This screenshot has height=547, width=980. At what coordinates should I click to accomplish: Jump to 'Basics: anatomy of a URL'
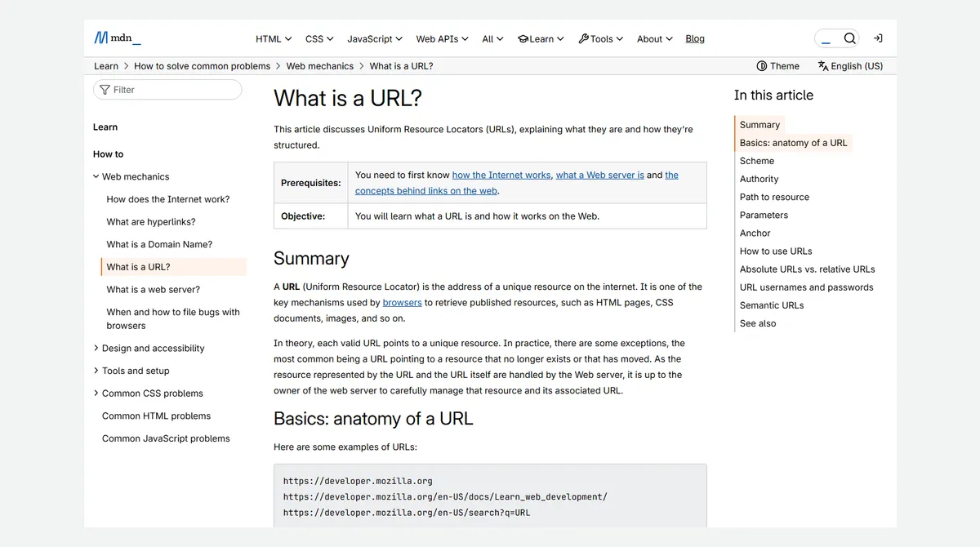click(x=794, y=143)
